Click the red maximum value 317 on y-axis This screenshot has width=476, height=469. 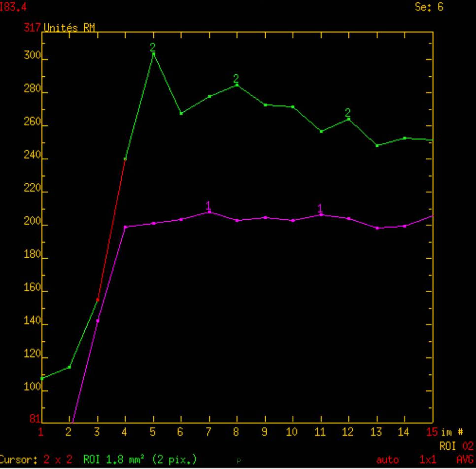tap(35, 28)
